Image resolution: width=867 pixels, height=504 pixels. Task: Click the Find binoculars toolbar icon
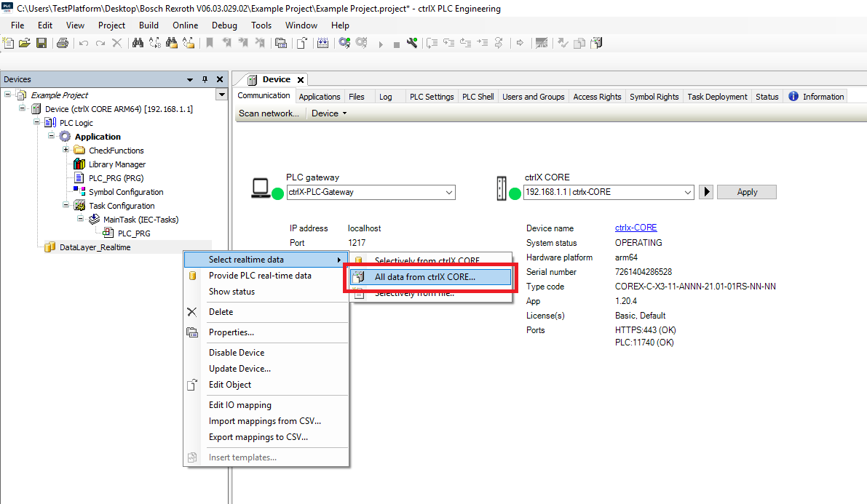pos(138,44)
